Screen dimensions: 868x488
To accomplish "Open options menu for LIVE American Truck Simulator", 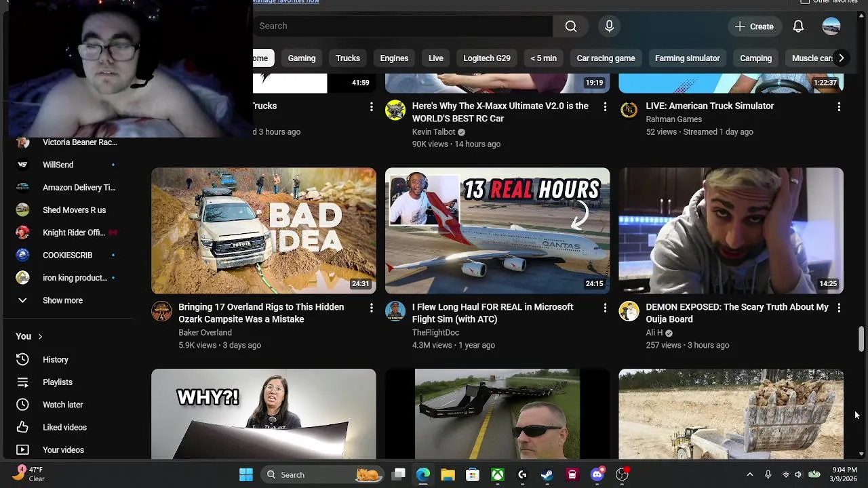I will pos(839,107).
